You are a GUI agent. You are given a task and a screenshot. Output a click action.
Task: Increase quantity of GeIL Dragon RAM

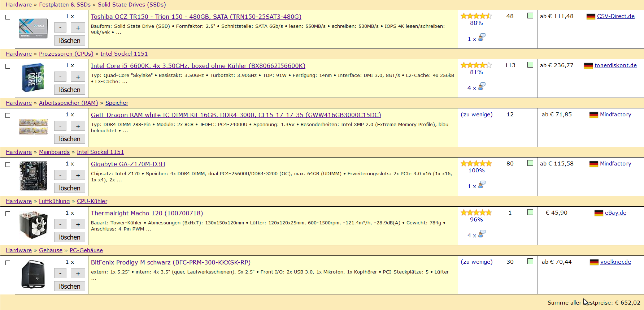pyautogui.click(x=78, y=126)
